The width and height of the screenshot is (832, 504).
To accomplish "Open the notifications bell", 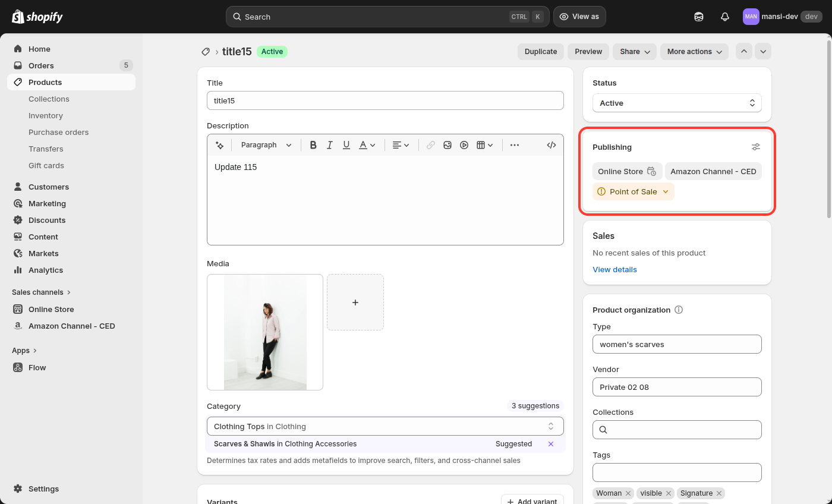I will pyautogui.click(x=725, y=17).
